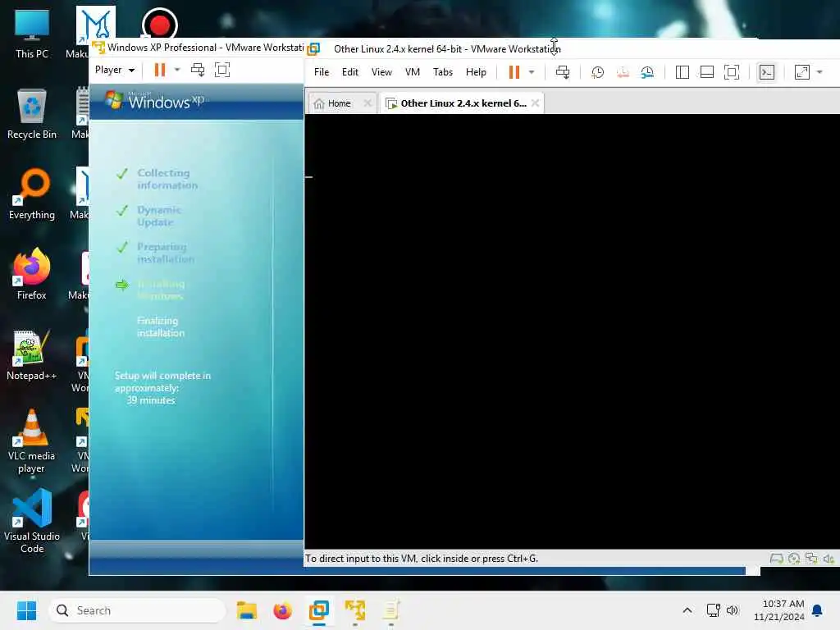Click the sound card status icon
Screen dimensions: 840x630
(829, 558)
